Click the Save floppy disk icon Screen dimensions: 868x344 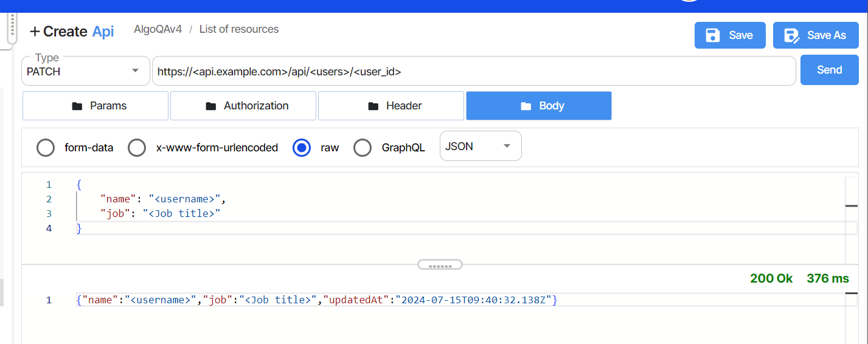coord(713,35)
